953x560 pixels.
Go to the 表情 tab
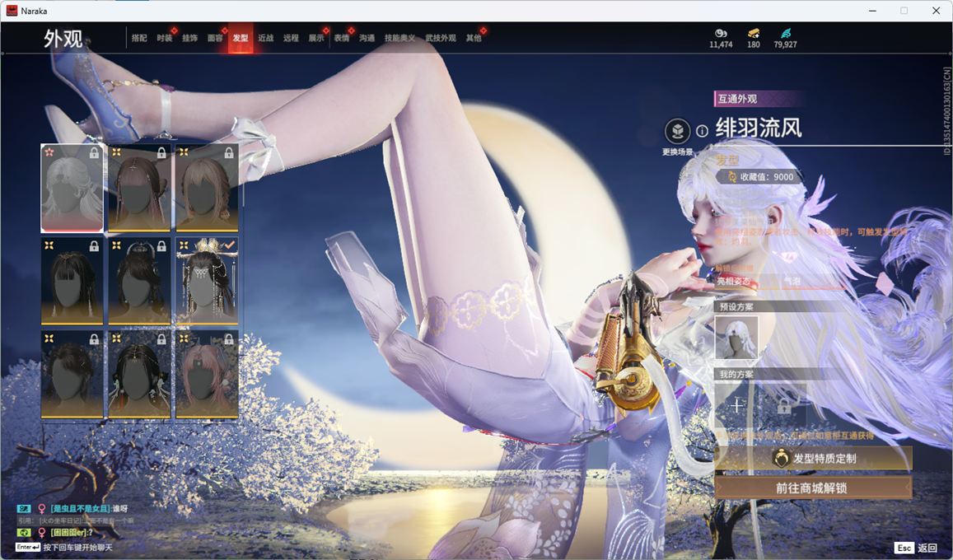click(x=341, y=39)
